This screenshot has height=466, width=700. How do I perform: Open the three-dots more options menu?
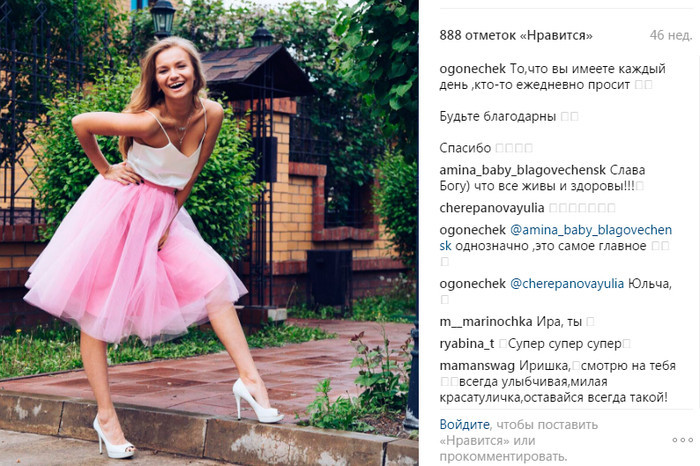click(683, 440)
